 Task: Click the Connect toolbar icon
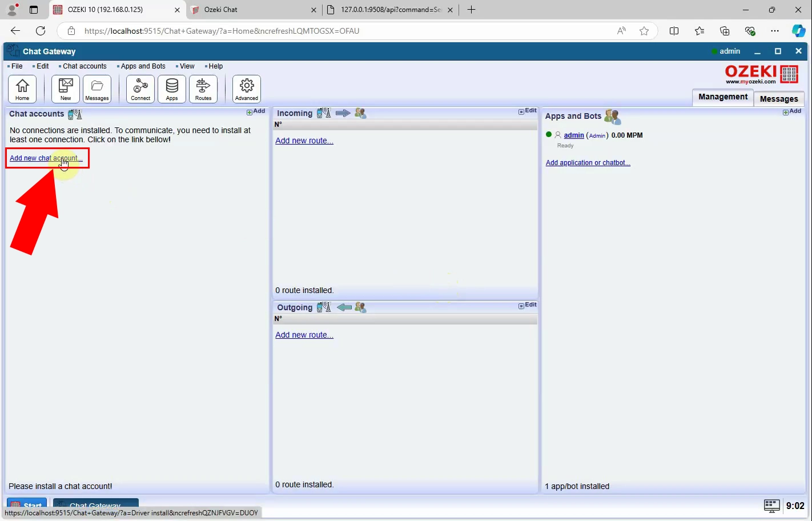point(140,89)
